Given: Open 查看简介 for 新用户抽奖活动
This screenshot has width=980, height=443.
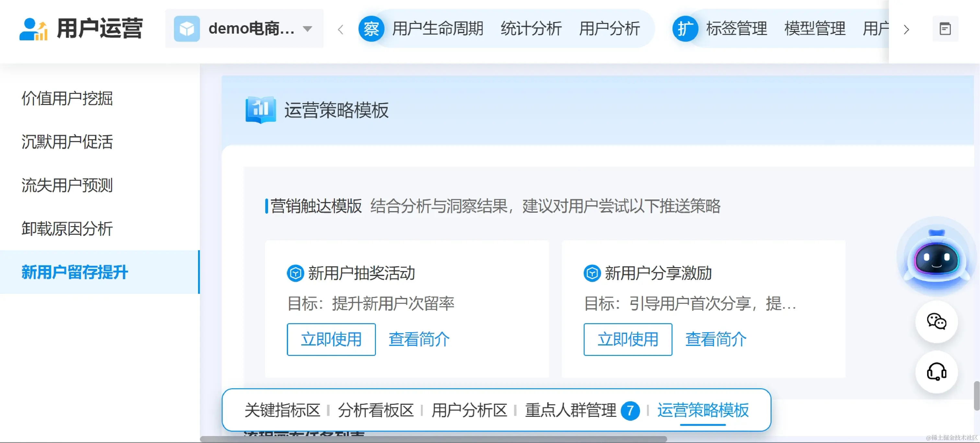Looking at the screenshot, I should [419, 339].
